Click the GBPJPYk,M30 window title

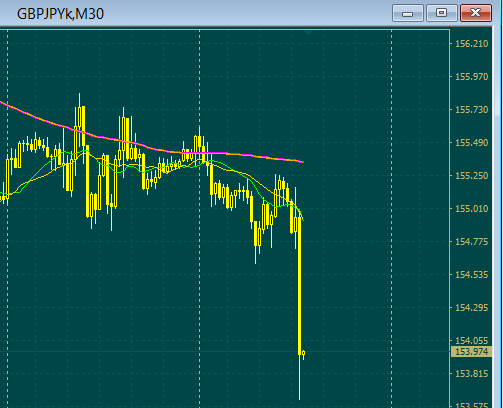(60, 14)
